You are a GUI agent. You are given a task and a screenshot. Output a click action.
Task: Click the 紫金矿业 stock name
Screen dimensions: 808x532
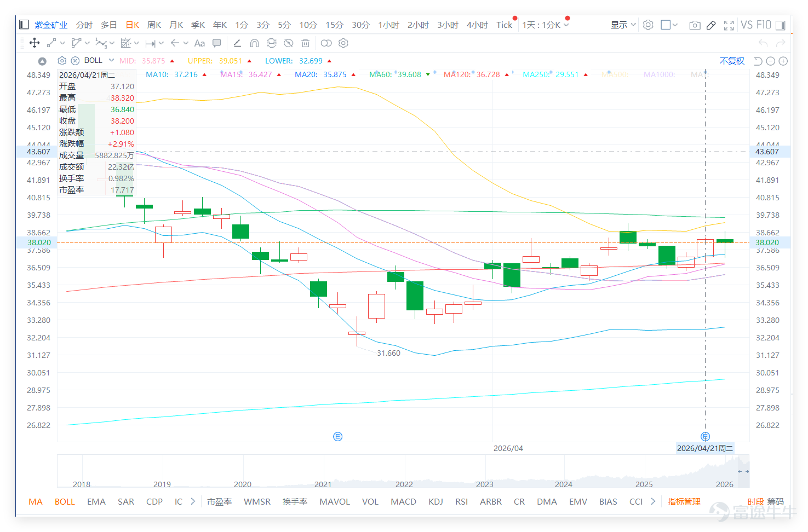click(x=51, y=25)
